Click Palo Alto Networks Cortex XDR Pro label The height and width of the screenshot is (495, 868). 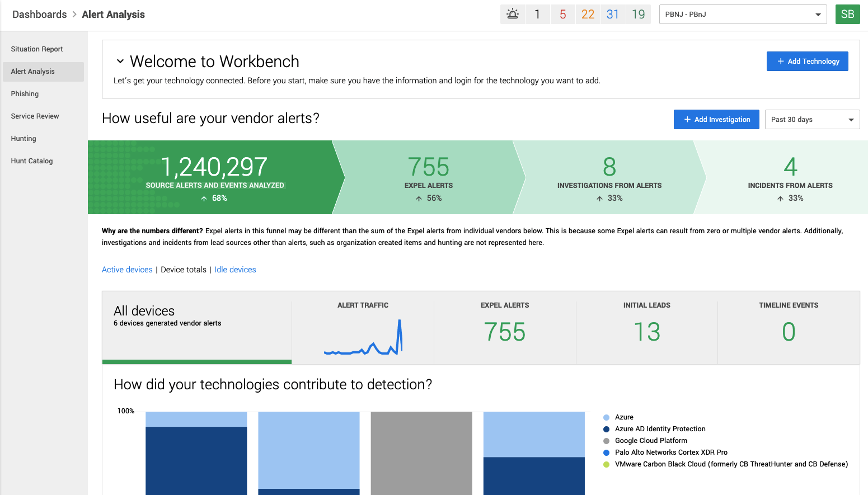click(x=671, y=452)
